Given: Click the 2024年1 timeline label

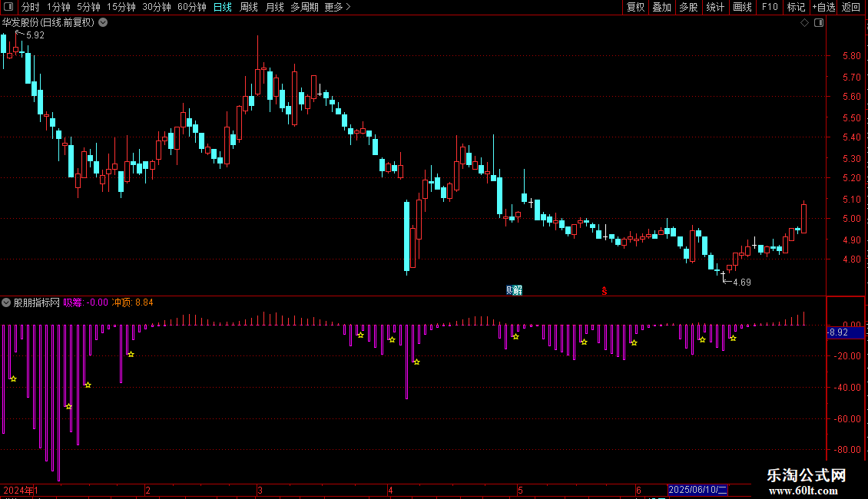Looking at the screenshot, I should click(x=21, y=490).
